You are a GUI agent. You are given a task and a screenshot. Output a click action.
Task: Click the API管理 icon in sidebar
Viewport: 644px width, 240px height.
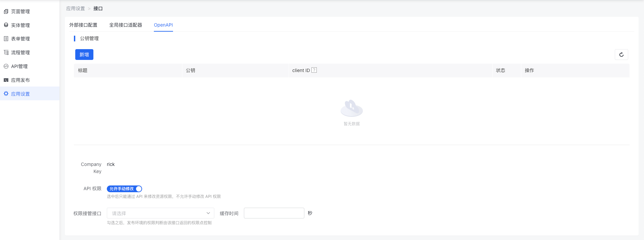tap(6, 66)
